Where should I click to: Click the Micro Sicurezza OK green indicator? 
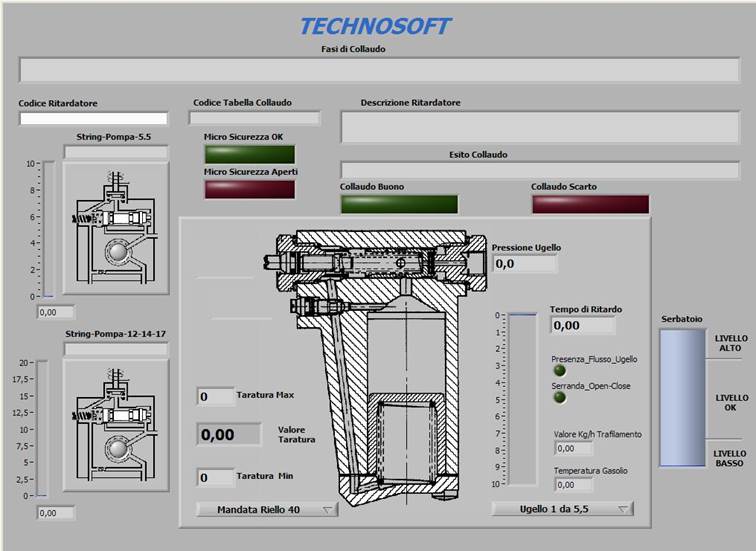click(x=249, y=155)
